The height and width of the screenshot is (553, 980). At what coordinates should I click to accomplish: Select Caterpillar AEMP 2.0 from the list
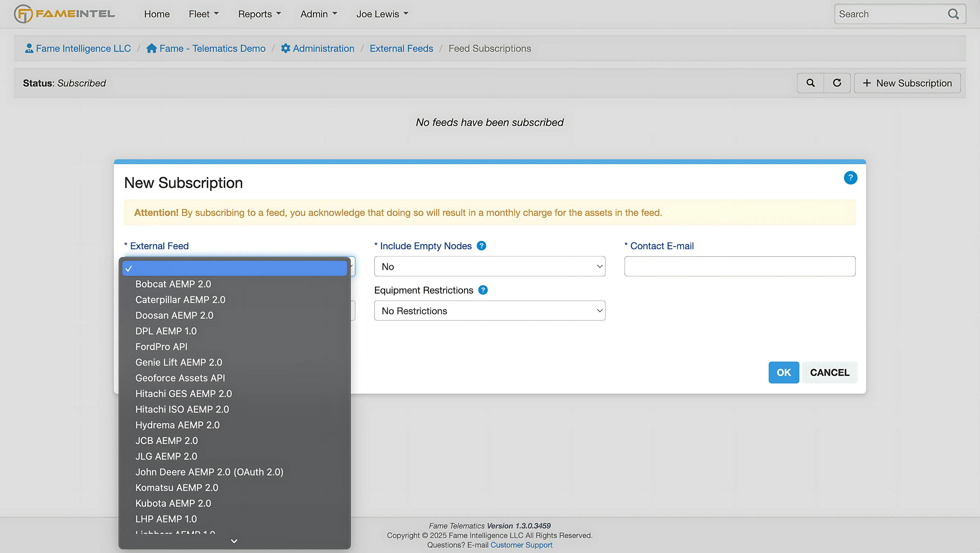pos(180,300)
